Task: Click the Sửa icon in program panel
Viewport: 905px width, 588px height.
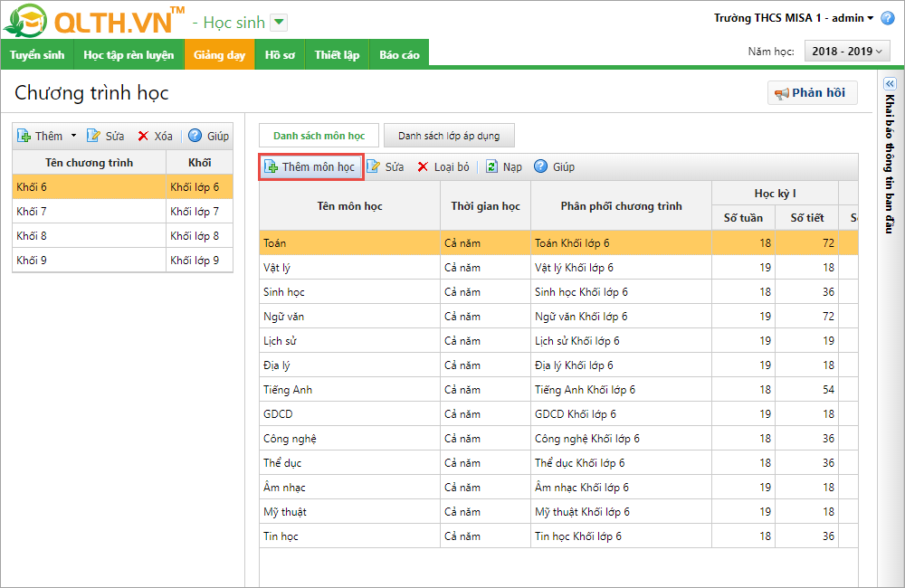Action: click(93, 137)
